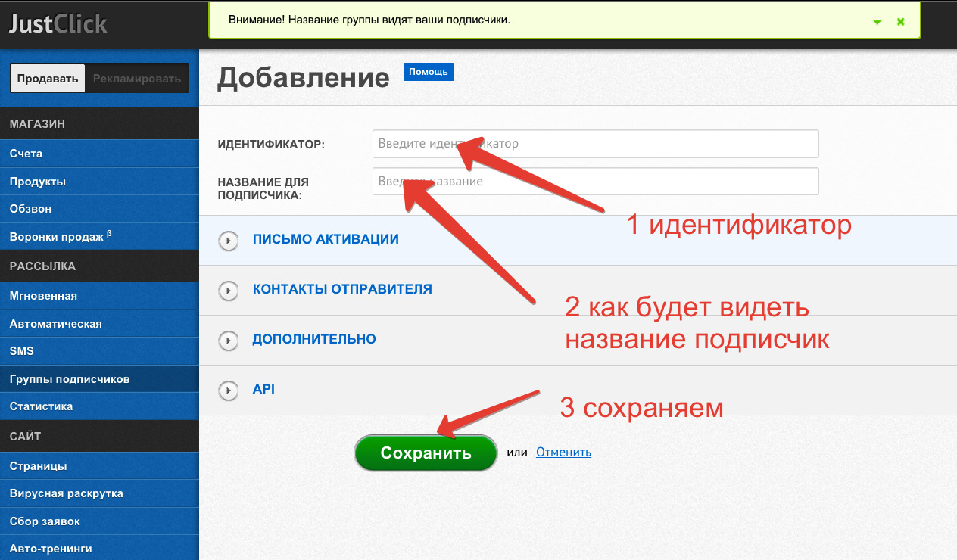Image resolution: width=957 pixels, height=560 pixels.
Task: Open Воронки продаж in the sidebar
Action: point(99,236)
